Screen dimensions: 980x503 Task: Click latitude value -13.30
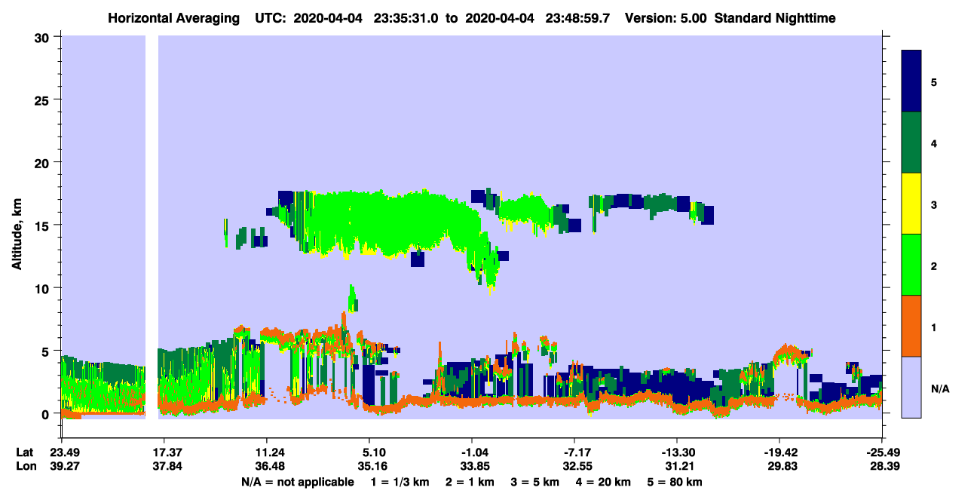677,452
